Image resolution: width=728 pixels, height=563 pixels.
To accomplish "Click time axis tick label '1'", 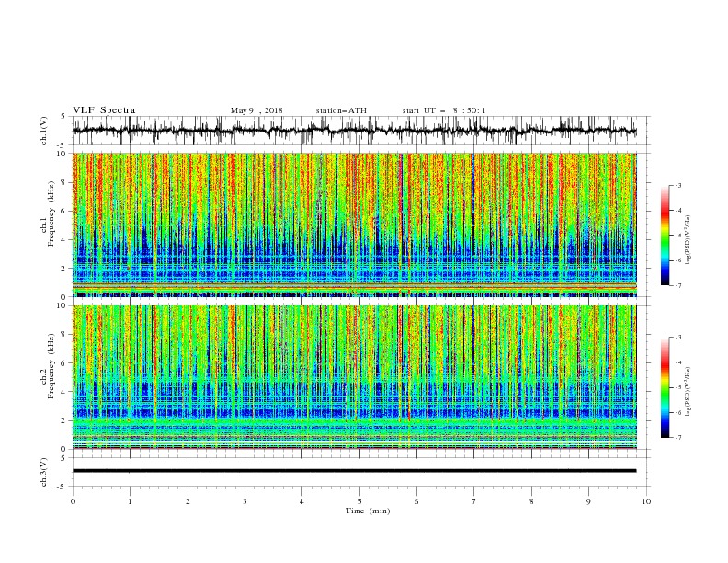I will [x=130, y=501].
